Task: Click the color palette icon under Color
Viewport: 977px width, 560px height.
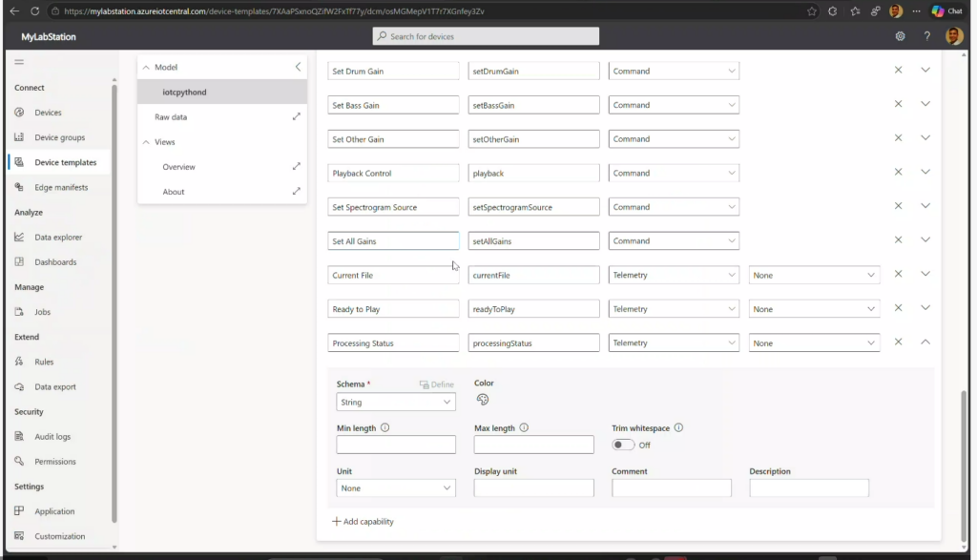Action: pyautogui.click(x=483, y=400)
